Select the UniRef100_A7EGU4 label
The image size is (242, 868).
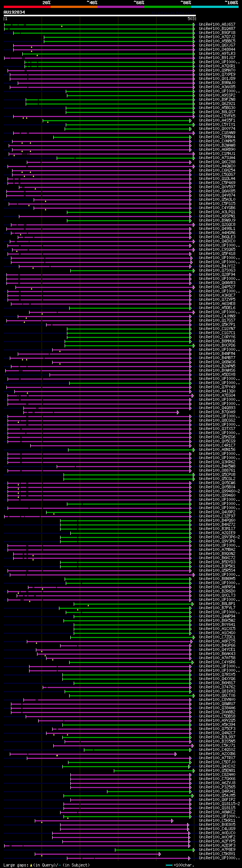(x=217, y=395)
